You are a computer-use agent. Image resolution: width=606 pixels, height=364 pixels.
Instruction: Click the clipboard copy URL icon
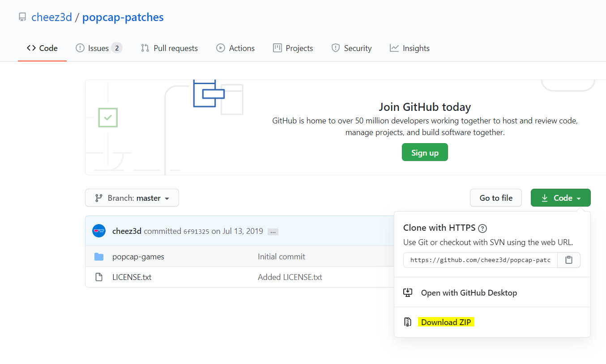(569, 260)
